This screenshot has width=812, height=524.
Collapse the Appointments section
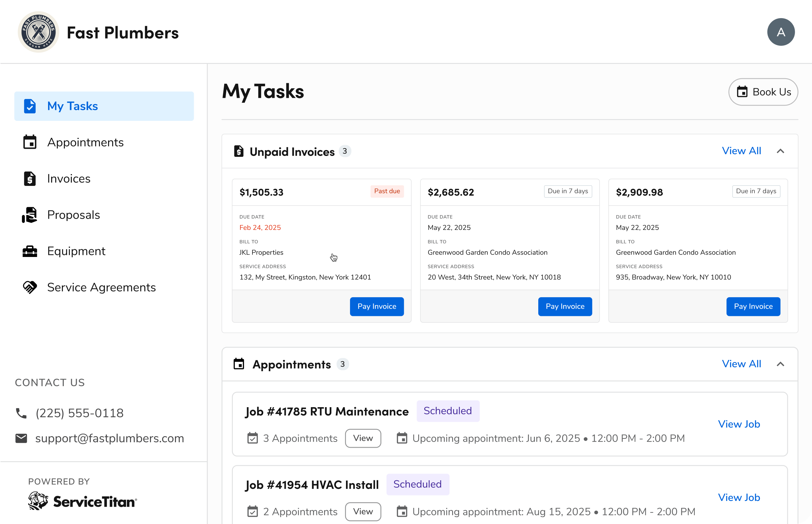[x=780, y=364]
